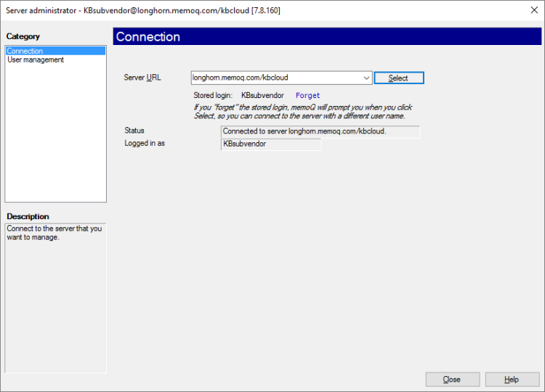Click the Server URL label
Image resolution: width=545 pixels, height=392 pixels.
(142, 78)
